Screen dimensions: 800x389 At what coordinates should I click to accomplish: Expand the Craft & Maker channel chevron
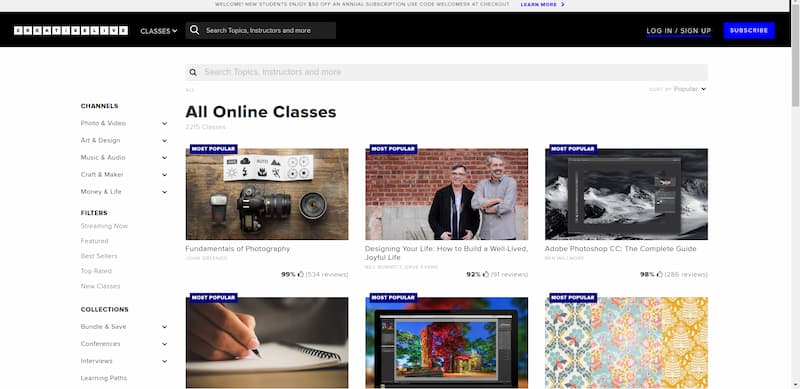[x=165, y=175]
